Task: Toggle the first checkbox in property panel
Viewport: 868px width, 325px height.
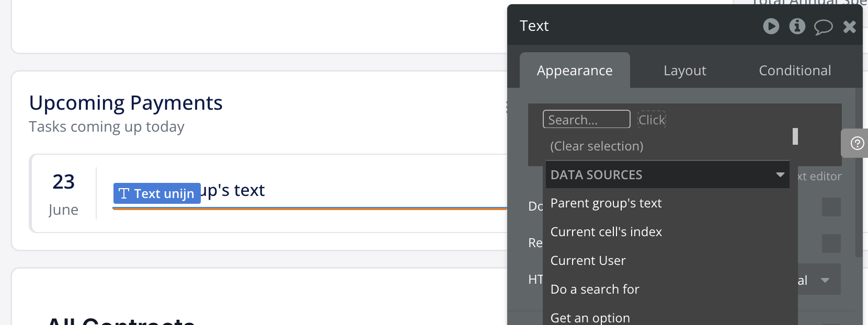Action: (831, 207)
